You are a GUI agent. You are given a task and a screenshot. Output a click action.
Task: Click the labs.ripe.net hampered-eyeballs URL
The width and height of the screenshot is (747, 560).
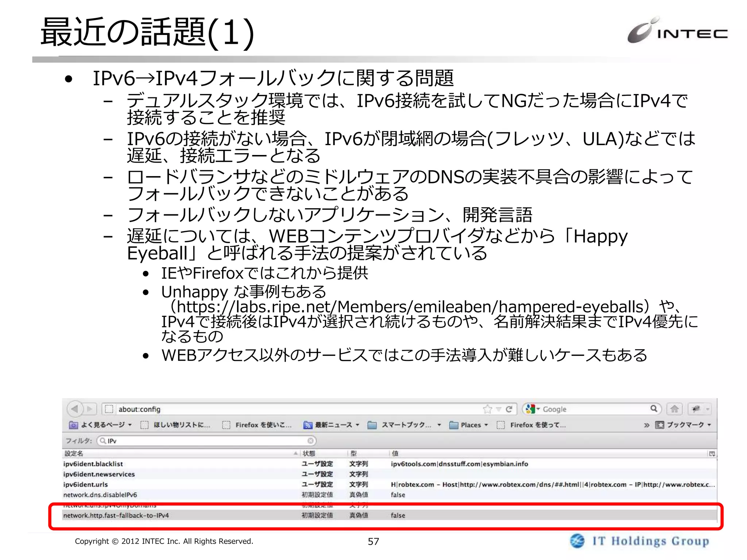410,307
